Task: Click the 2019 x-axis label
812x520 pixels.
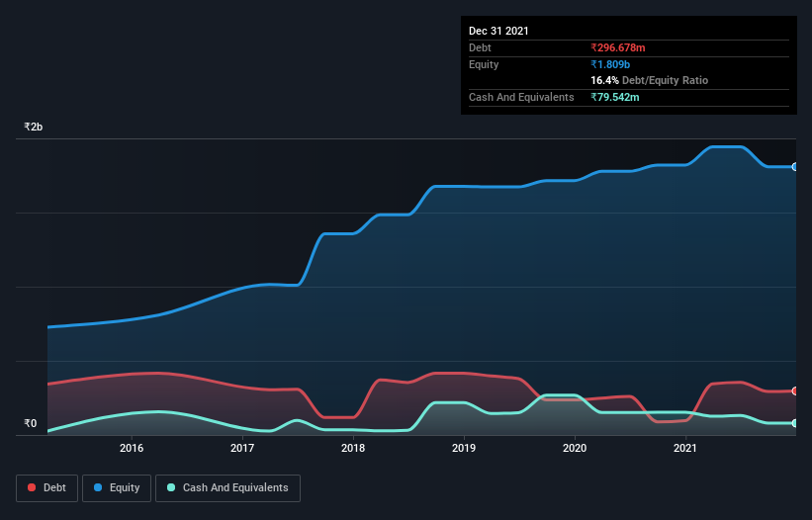Action: [464, 448]
